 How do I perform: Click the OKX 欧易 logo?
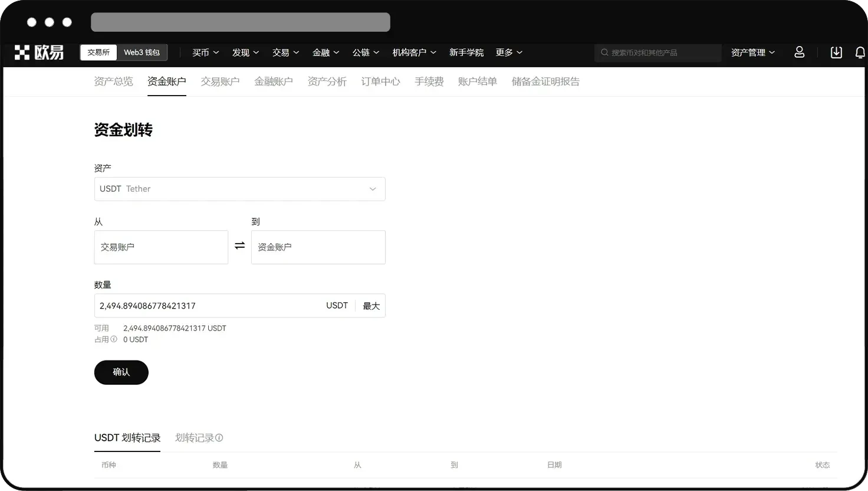tap(39, 52)
